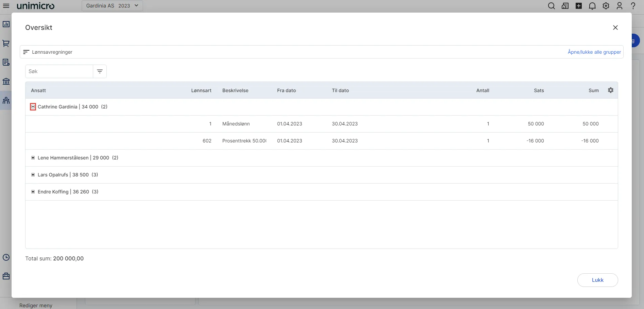This screenshot has width=644, height=309.
Task: Open the search magnifier icon in top bar
Action: click(552, 6)
